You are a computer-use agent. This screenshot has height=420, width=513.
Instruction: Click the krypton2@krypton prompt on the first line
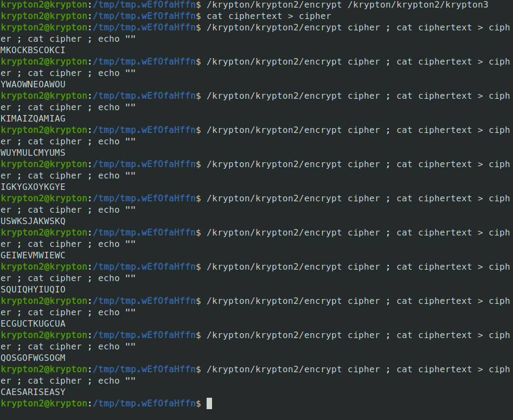44,4
